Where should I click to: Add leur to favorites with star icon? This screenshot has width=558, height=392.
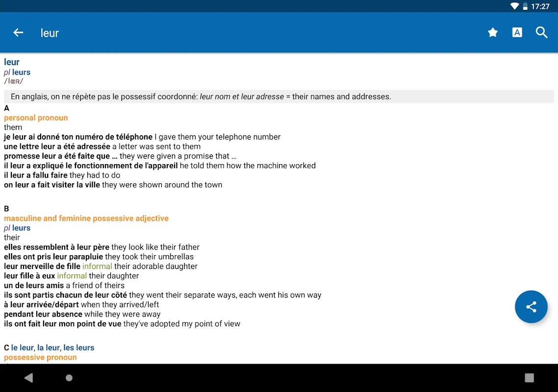pyautogui.click(x=493, y=33)
